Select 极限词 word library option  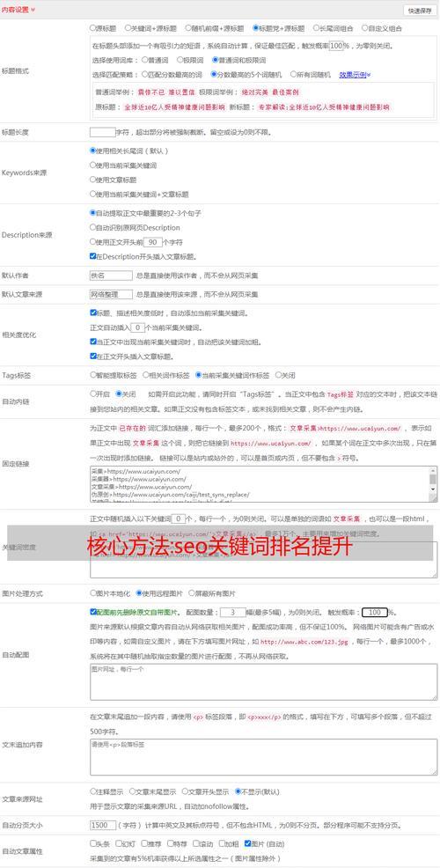click(180, 60)
